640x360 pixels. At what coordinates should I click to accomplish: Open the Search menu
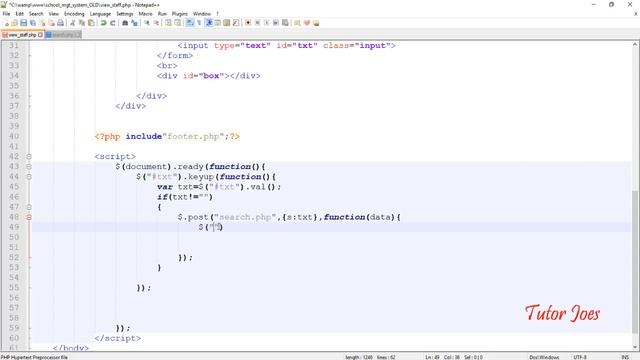(x=36, y=14)
